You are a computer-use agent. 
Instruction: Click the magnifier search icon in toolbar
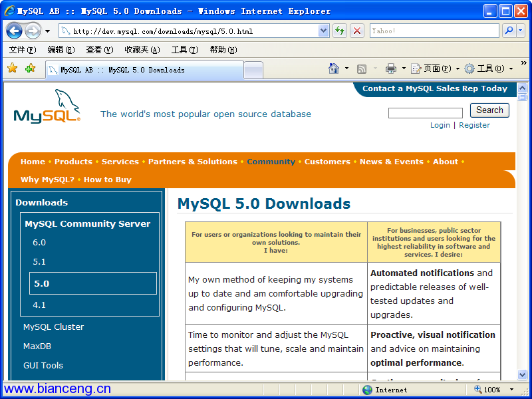[x=509, y=31]
